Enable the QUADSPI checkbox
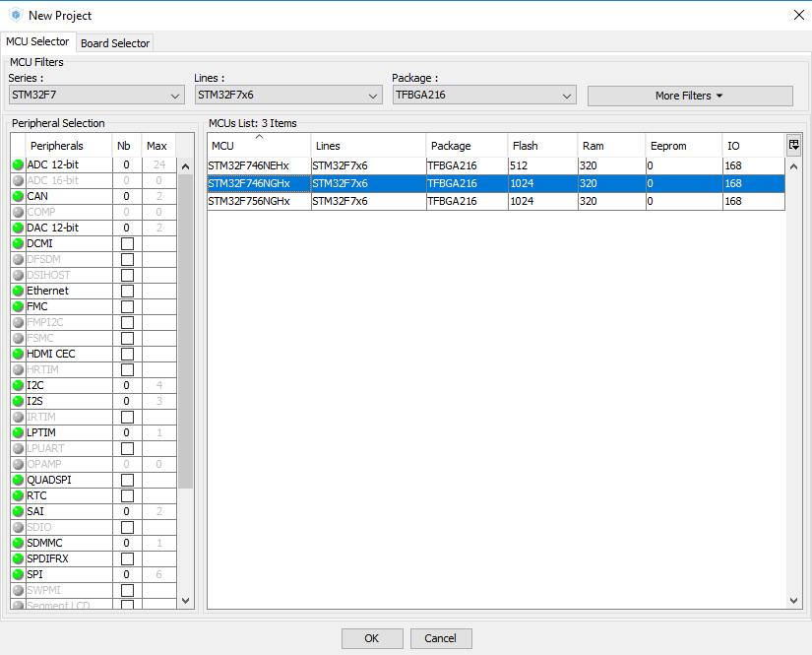812x655 pixels. pyautogui.click(x=127, y=480)
